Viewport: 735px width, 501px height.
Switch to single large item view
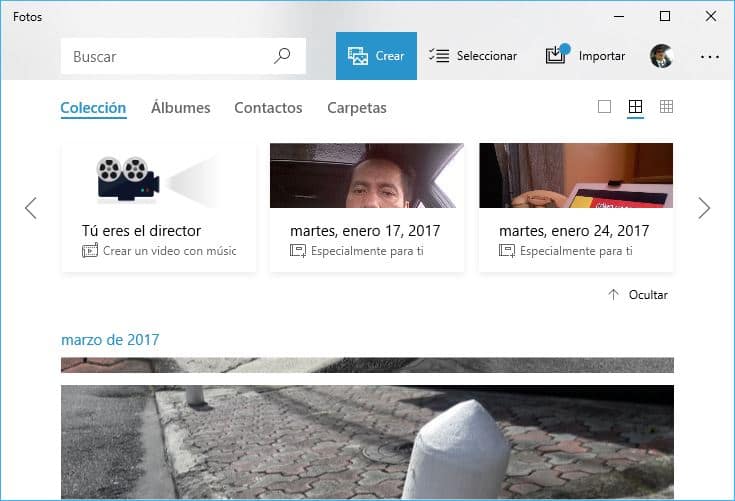pyautogui.click(x=604, y=107)
